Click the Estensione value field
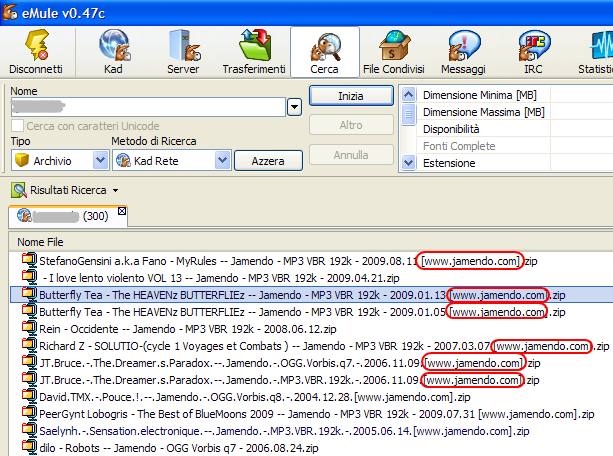The height and width of the screenshot is (456, 613). [x=582, y=163]
